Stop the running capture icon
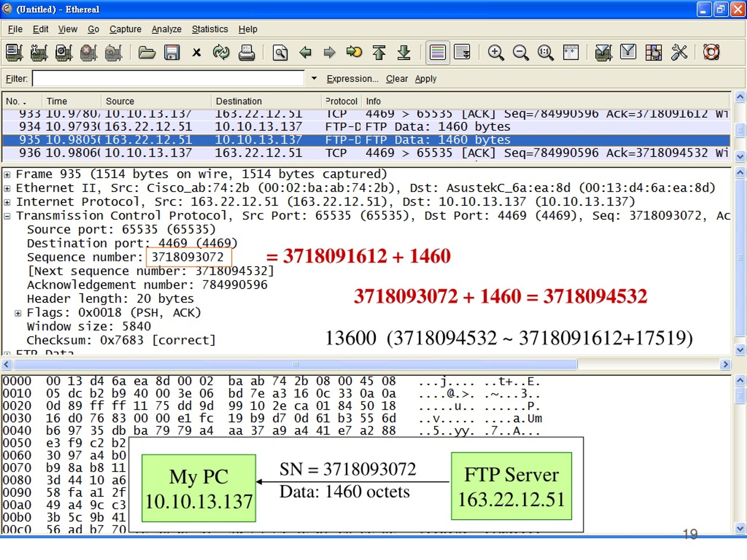Screen dimensions: 747x560 [x=88, y=52]
